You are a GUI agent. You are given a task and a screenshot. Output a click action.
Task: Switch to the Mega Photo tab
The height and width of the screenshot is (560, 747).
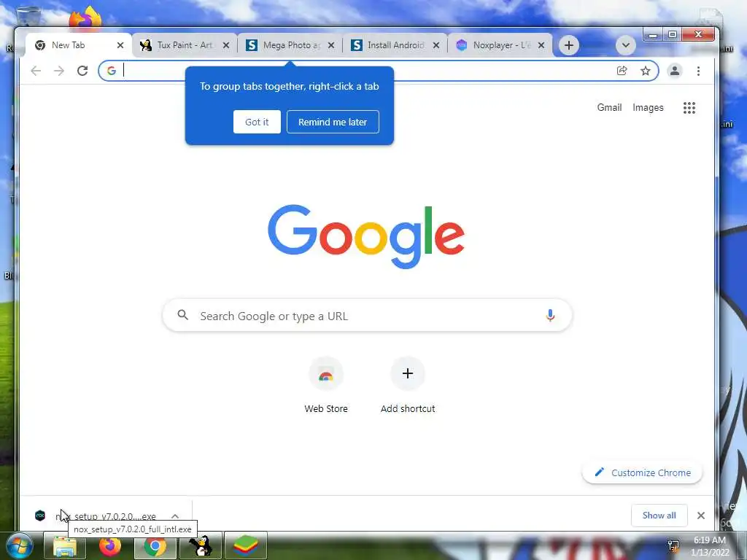pyautogui.click(x=291, y=45)
